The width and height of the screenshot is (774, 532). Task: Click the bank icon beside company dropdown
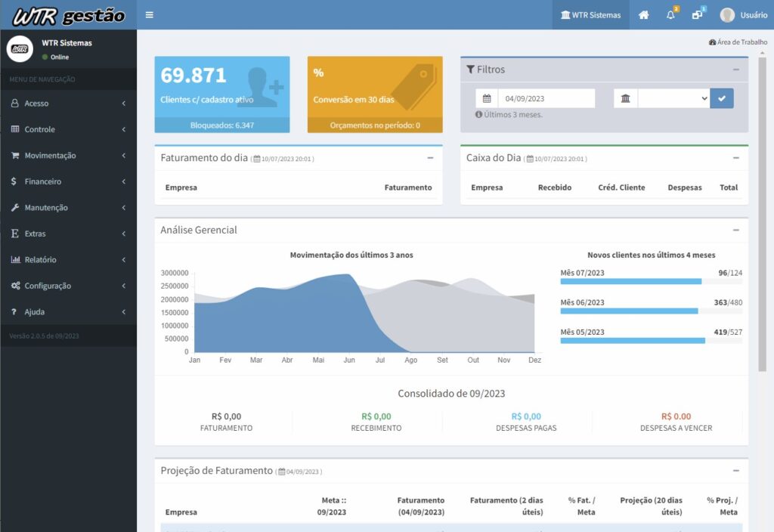625,98
